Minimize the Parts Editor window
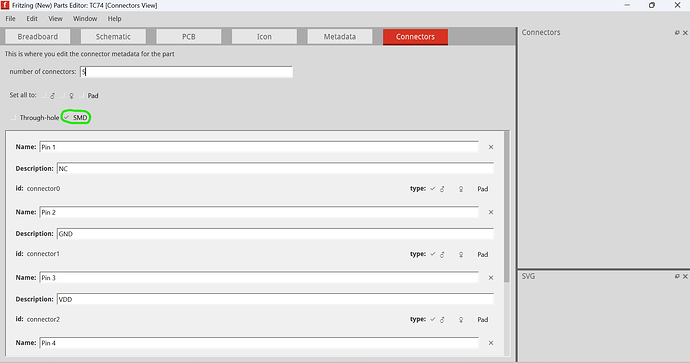Screen dimensions: 690x363 (627, 5)
